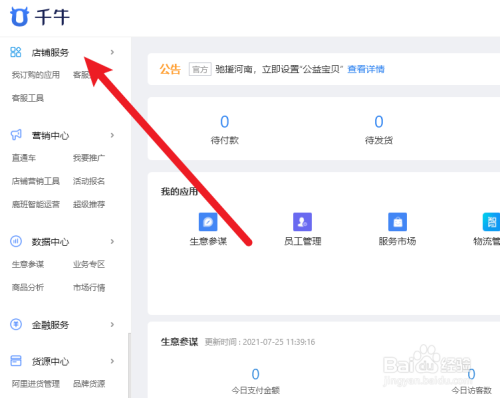Open 店铺服务 grid icon
This screenshot has height=398, width=500.
point(16,52)
